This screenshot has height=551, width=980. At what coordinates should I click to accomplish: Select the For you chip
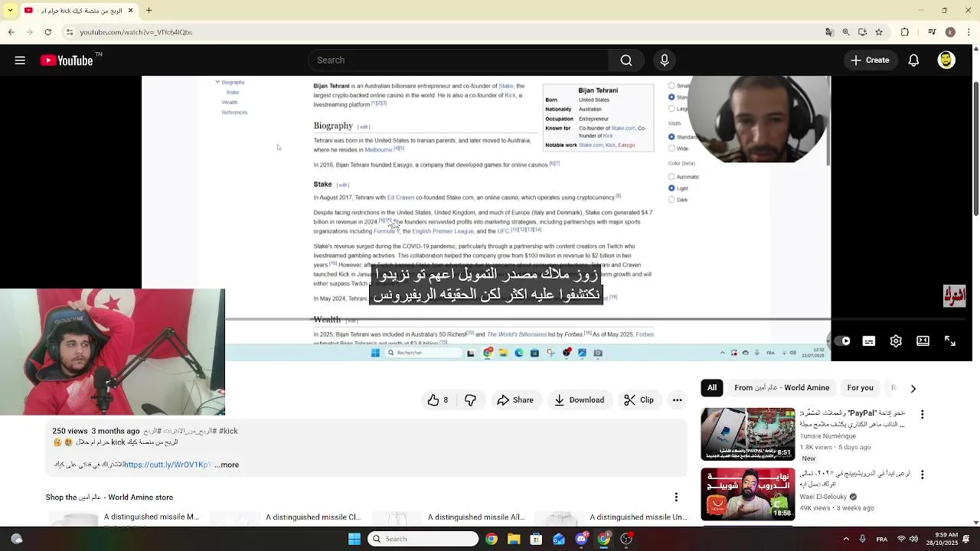pyautogui.click(x=860, y=388)
